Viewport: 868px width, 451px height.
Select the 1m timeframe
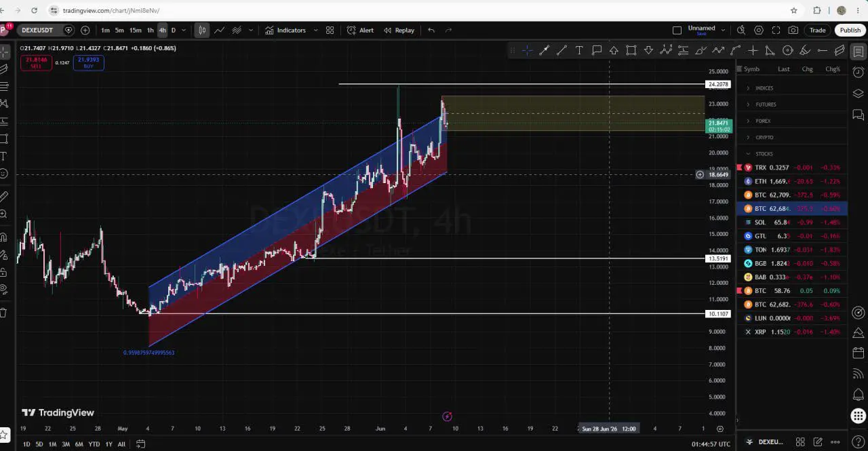(105, 30)
